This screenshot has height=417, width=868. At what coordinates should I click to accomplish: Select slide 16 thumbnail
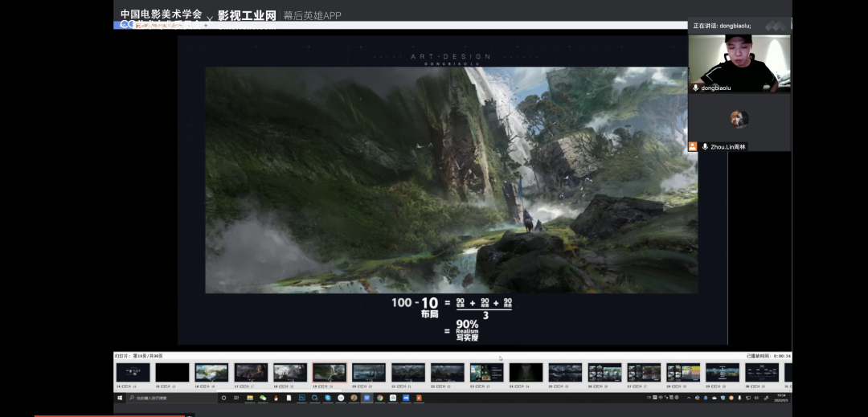coord(211,372)
